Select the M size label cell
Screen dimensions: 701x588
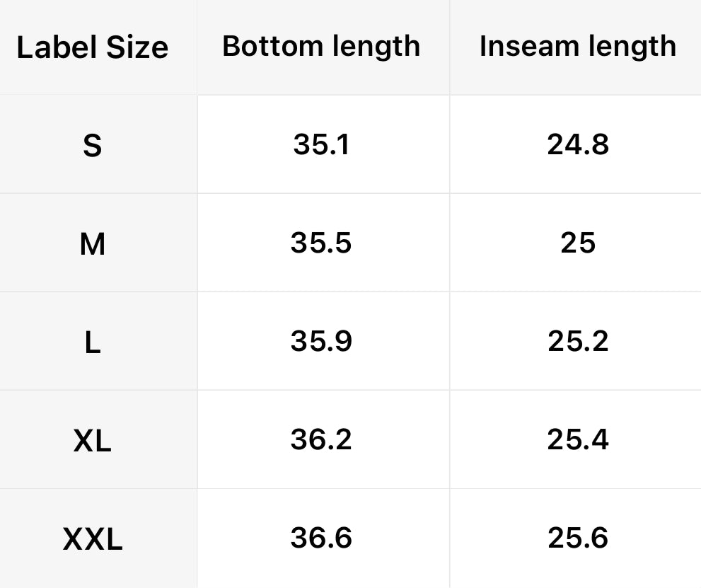tap(92, 244)
